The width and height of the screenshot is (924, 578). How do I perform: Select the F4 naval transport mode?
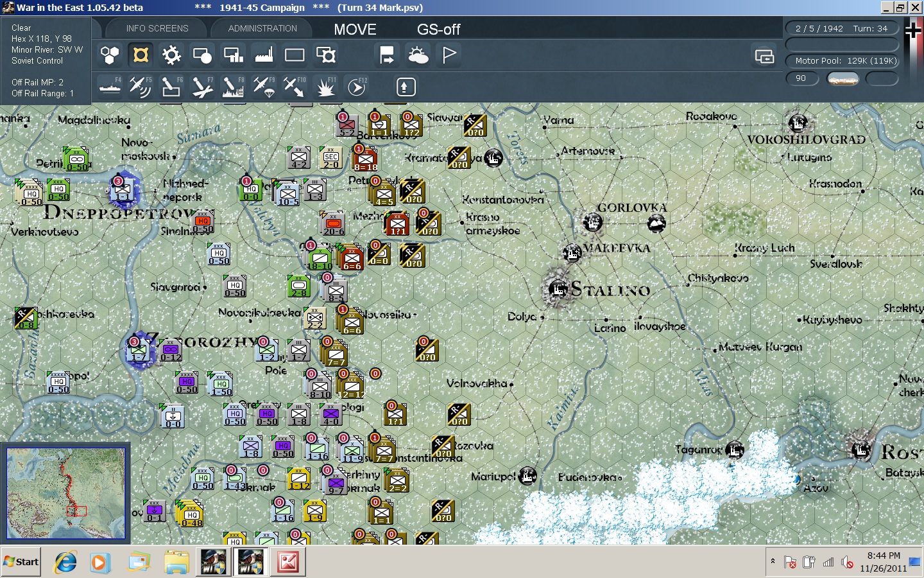pyautogui.click(x=110, y=87)
